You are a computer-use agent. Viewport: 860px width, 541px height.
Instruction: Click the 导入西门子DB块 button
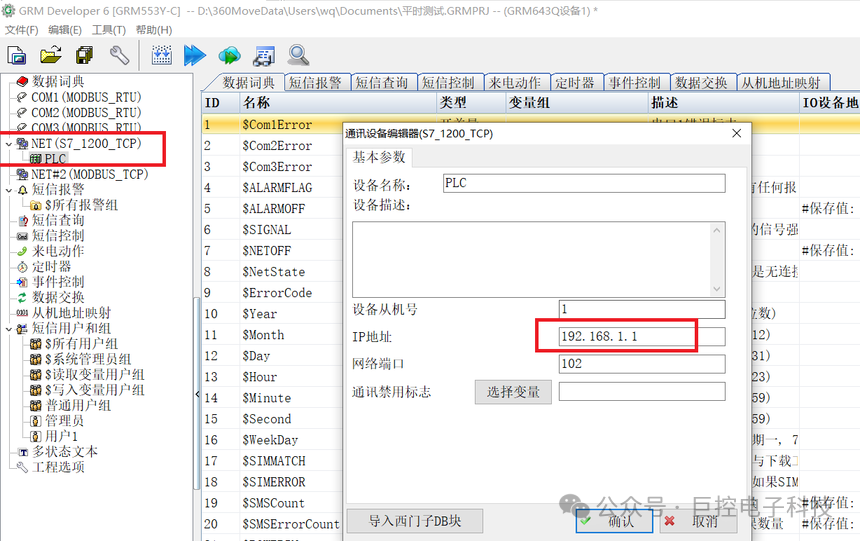coord(415,521)
